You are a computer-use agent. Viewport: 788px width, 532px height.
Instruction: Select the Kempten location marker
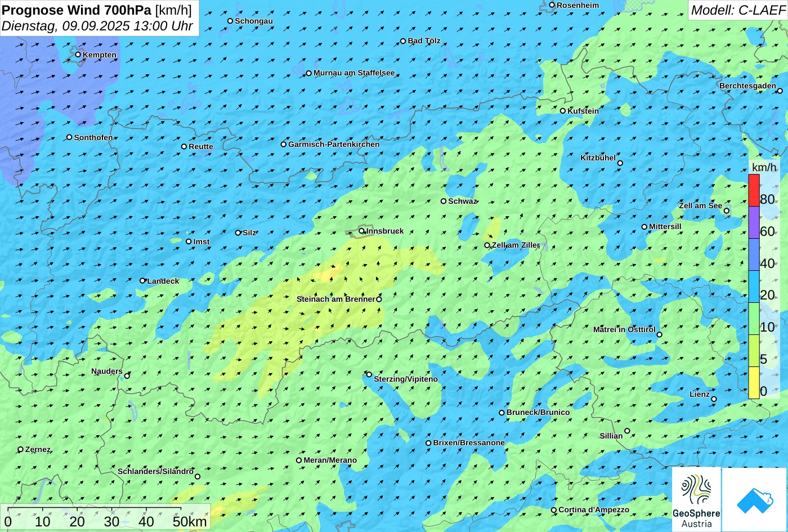[x=78, y=55]
